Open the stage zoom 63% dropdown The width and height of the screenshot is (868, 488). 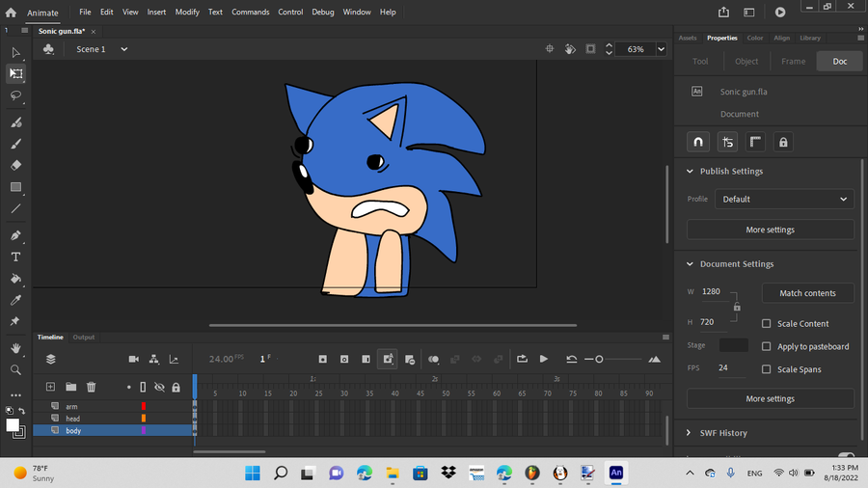pos(661,49)
